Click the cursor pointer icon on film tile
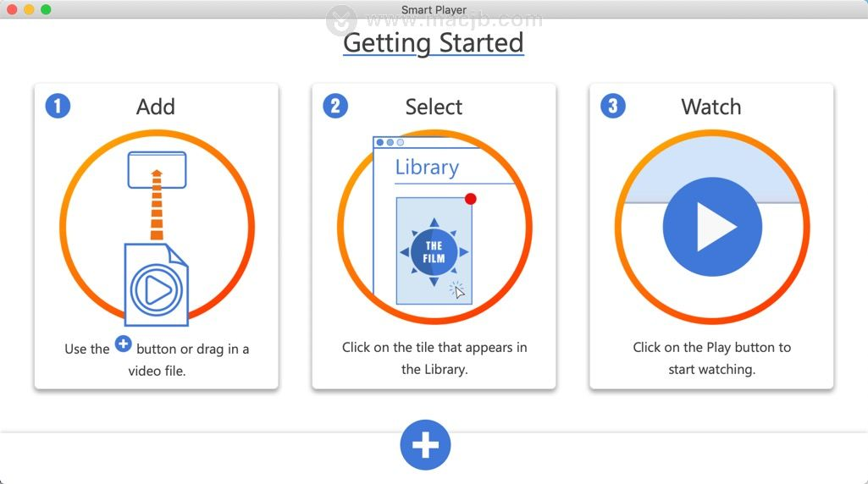 [458, 290]
